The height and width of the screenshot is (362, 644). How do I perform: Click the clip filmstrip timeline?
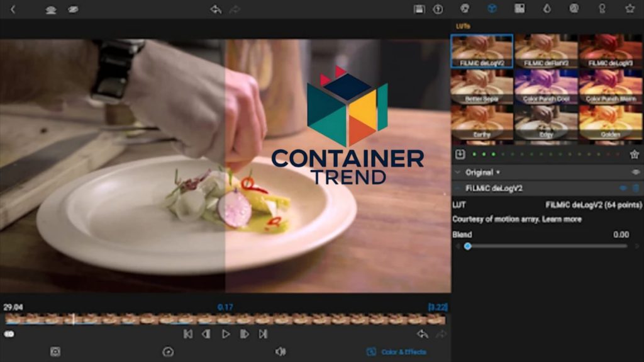[x=225, y=319]
